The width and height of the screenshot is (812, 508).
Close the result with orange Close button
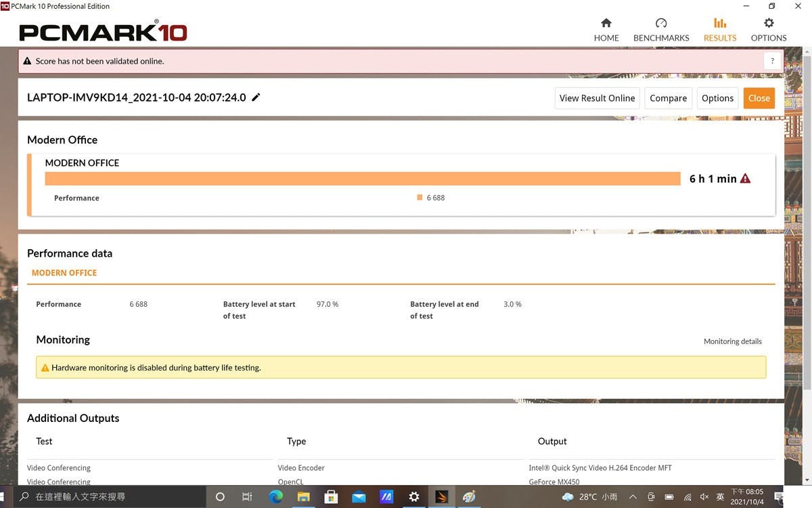click(759, 98)
